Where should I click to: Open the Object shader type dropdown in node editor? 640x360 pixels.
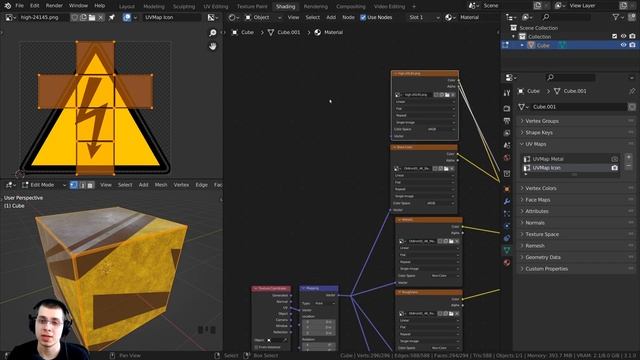point(263,18)
